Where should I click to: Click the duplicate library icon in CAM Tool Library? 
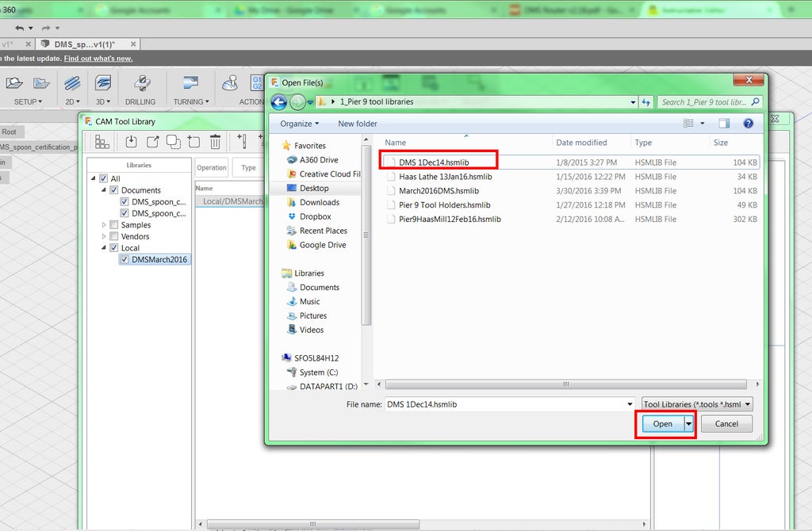pos(174,141)
